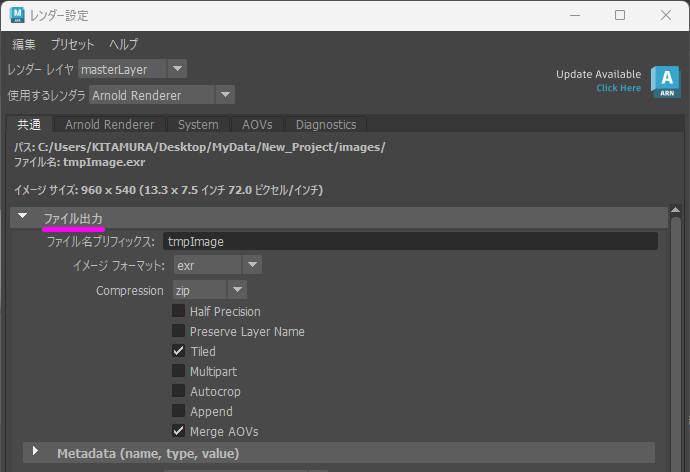This screenshot has width=690, height=472.
Task: Uncheck the Tiled checkbox
Action: pos(178,351)
